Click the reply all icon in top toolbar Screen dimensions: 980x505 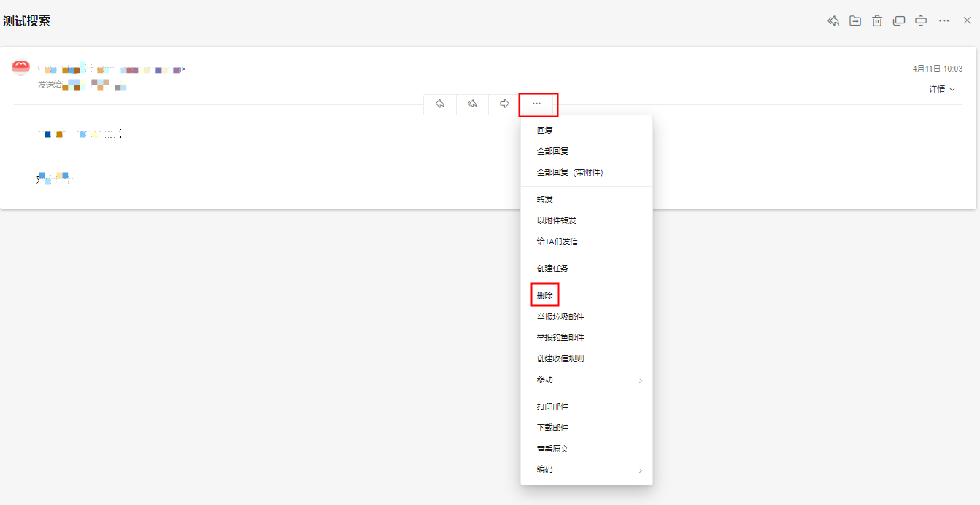point(833,20)
